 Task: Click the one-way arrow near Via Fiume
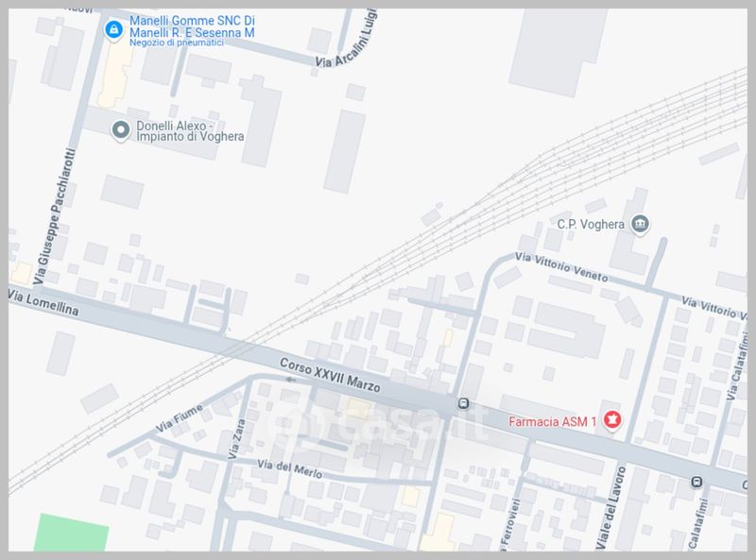tap(290, 380)
